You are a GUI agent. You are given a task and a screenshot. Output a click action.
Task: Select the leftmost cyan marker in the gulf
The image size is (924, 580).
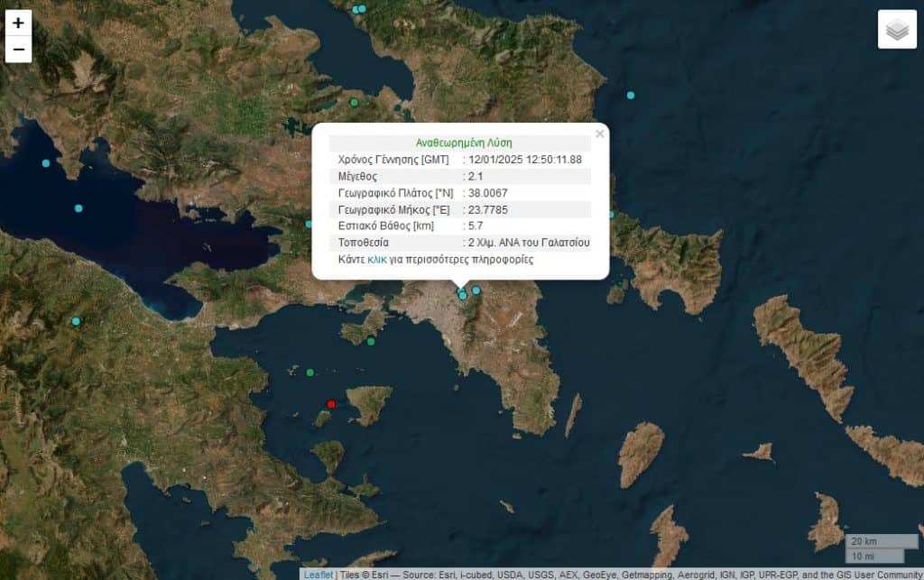pyautogui.click(x=46, y=163)
